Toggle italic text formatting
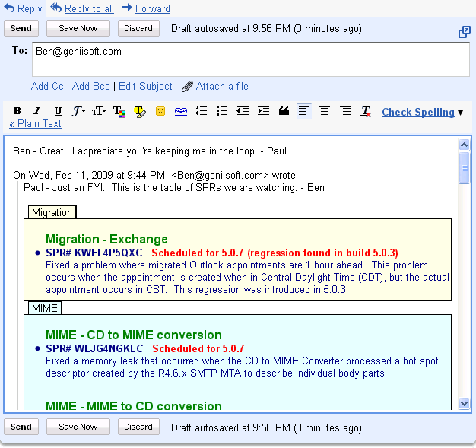Screen dimensions: 476x448 [x=37, y=111]
